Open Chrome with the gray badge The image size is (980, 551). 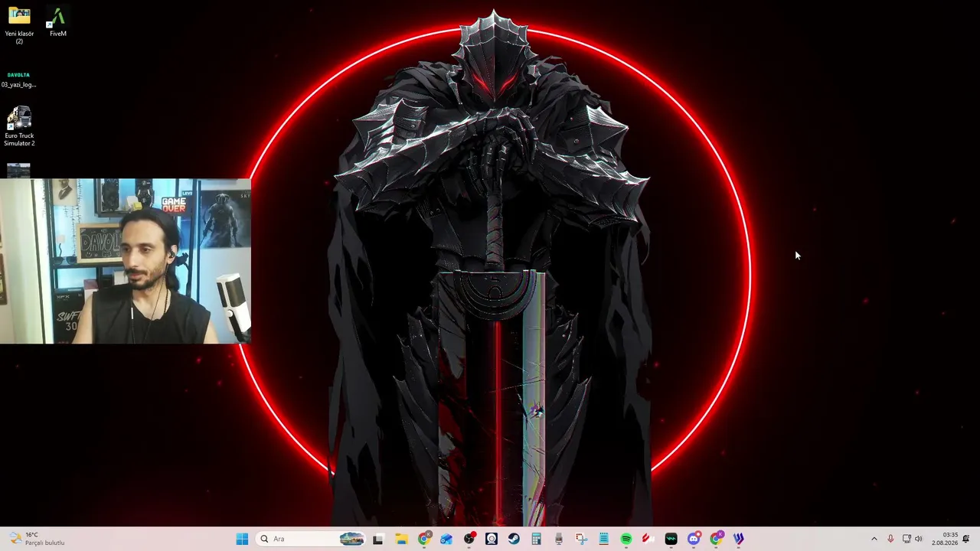(424, 539)
